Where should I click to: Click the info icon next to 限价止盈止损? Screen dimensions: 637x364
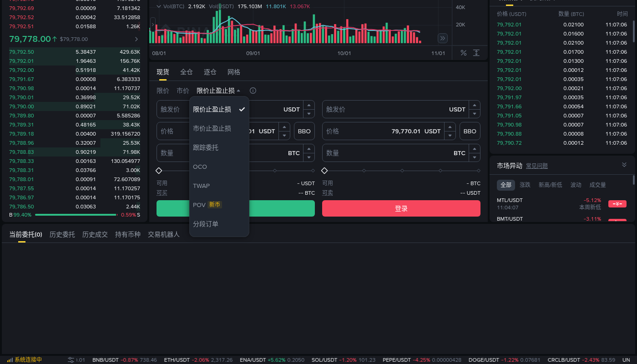coord(253,91)
